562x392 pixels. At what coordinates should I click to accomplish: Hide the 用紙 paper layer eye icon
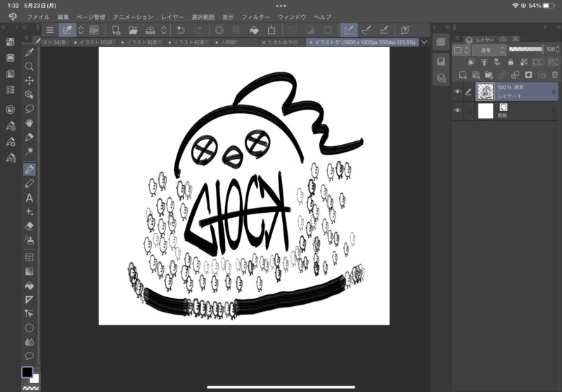[x=457, y=110]
